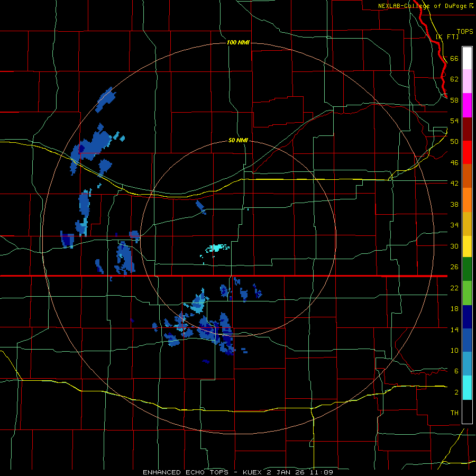Click the orange 38-42 kft color band
476x476 pixels.
467,200
